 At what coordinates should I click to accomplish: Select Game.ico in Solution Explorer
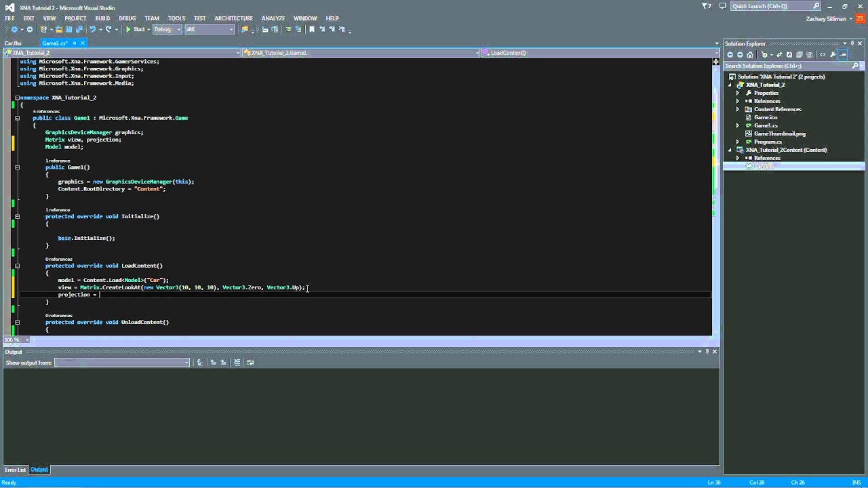pyautogui.click(x=766, y=117)
